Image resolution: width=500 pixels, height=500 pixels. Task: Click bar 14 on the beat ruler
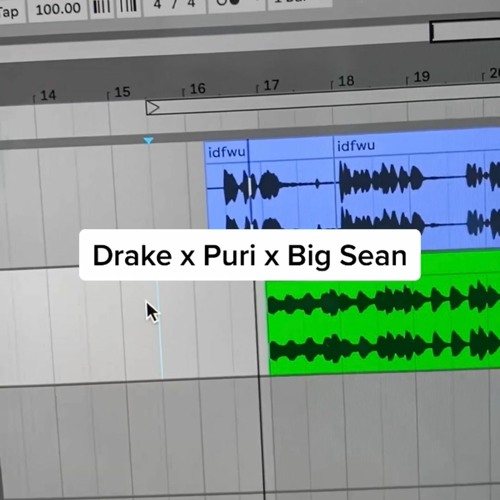pyautogui.click(x=48, y=96)
